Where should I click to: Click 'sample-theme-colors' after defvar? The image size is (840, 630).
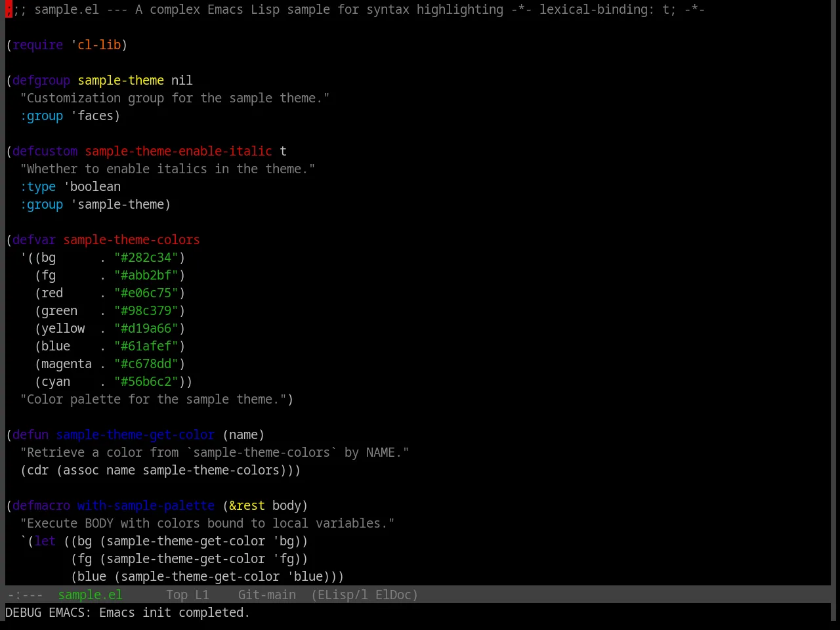[131, 240]
